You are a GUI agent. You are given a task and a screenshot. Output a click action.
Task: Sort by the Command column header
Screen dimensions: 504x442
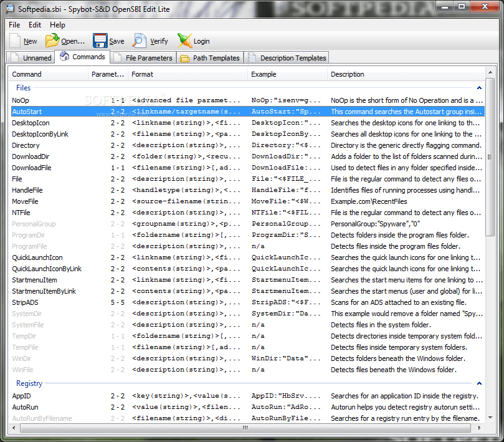tap(48, 74)
